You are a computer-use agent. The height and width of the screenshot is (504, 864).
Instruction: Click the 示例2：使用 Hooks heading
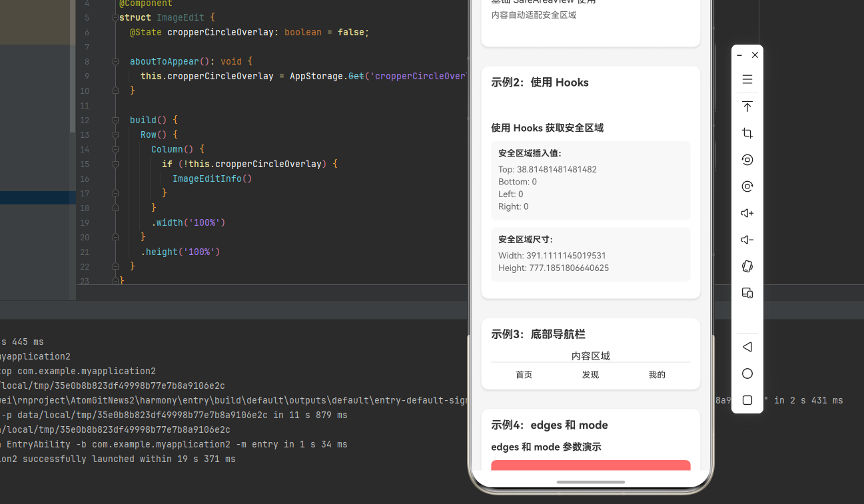540,83
